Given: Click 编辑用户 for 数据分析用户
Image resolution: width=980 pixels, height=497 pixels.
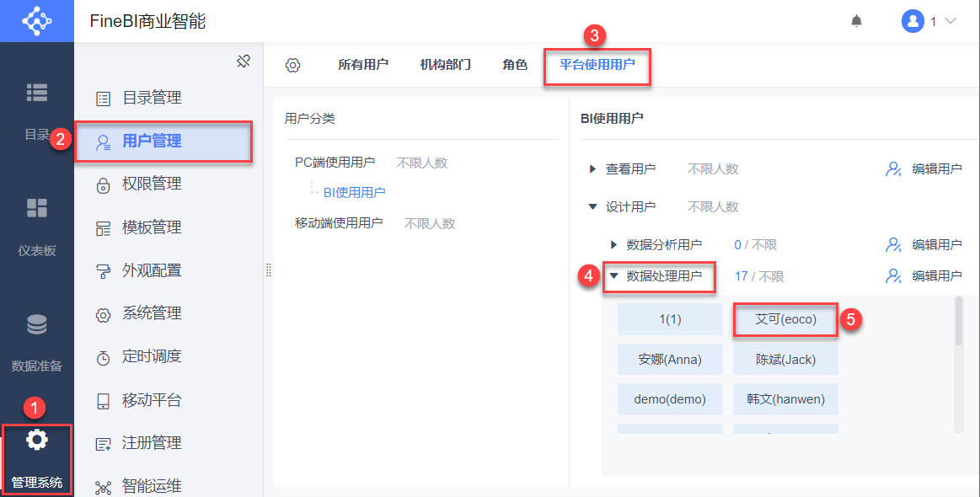Looking at the screenshot, I should coord(936,244).
